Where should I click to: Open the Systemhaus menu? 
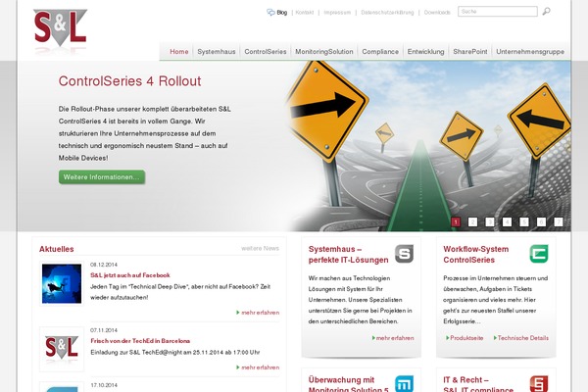tap(217, 52)
